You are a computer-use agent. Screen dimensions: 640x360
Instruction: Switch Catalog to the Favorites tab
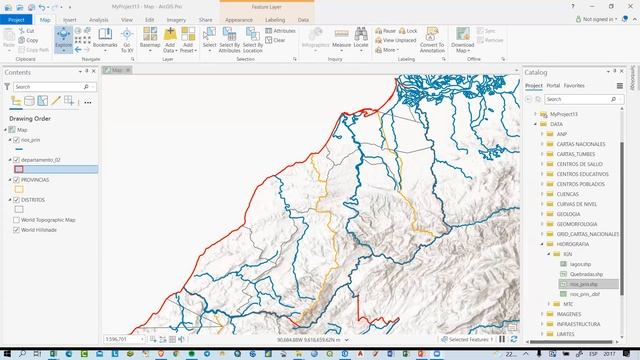574,86
